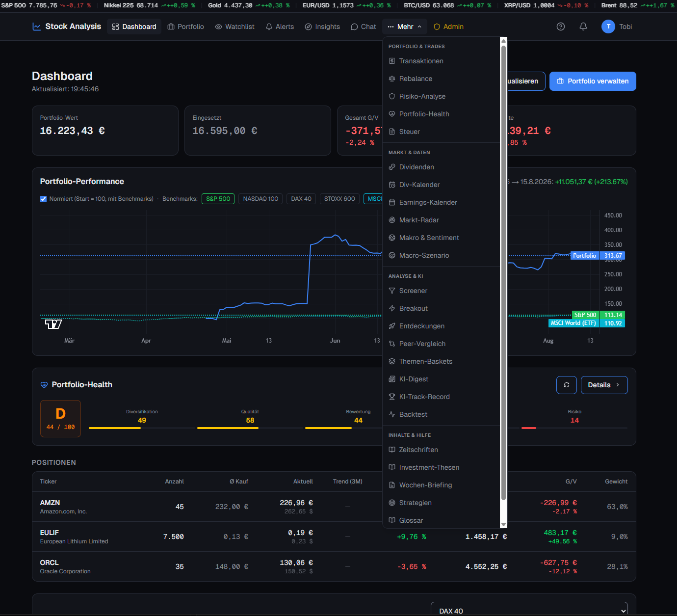Click the Entdeckungen rocket icon

(x=392, y=326)
